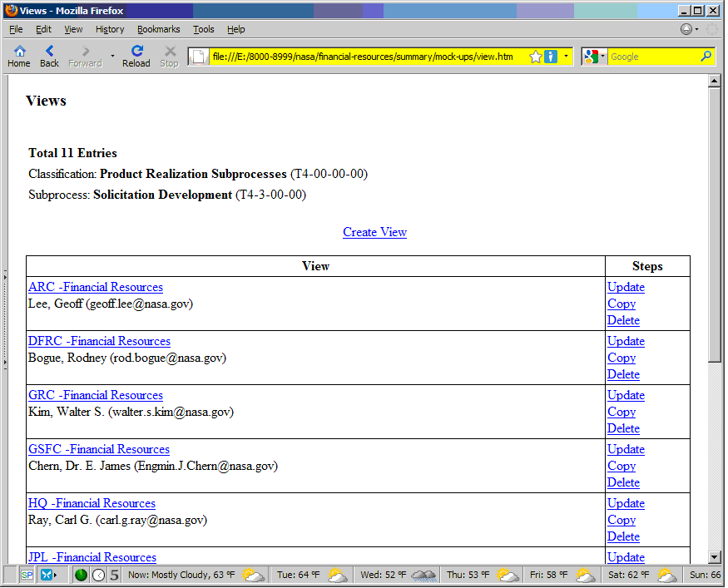This screenshot has height=588, width=728.
Task: Click Delete for HQ view
Action: tap(623, 536)
